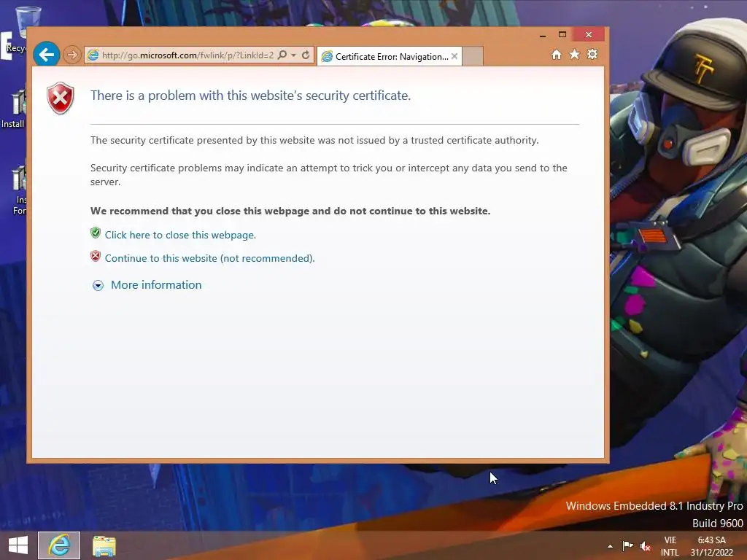Click the bold recommendation to close webpage
The height and width of the screenshot is (560, 747).
(x=290, y=211)
